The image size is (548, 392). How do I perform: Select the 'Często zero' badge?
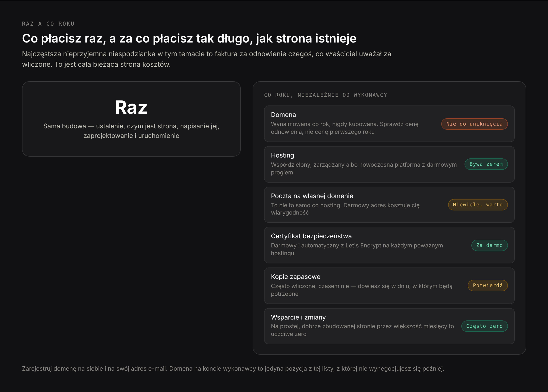(x=484, y=326)
